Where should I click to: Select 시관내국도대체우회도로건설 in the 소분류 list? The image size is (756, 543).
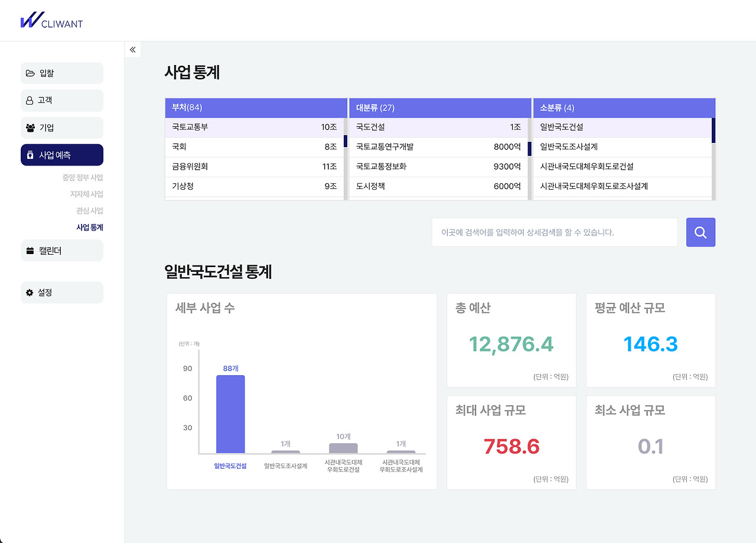coord(623,167)
